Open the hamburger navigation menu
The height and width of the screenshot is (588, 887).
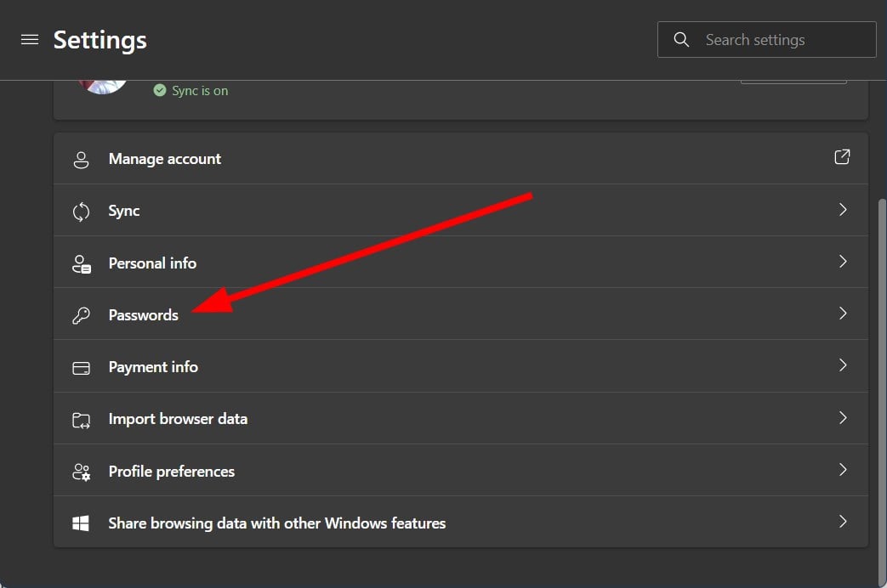[x=30, y=40]
